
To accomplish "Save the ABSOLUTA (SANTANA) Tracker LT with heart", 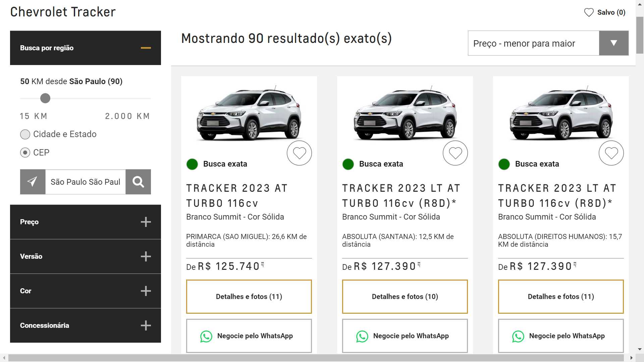I will click(455, 153).
